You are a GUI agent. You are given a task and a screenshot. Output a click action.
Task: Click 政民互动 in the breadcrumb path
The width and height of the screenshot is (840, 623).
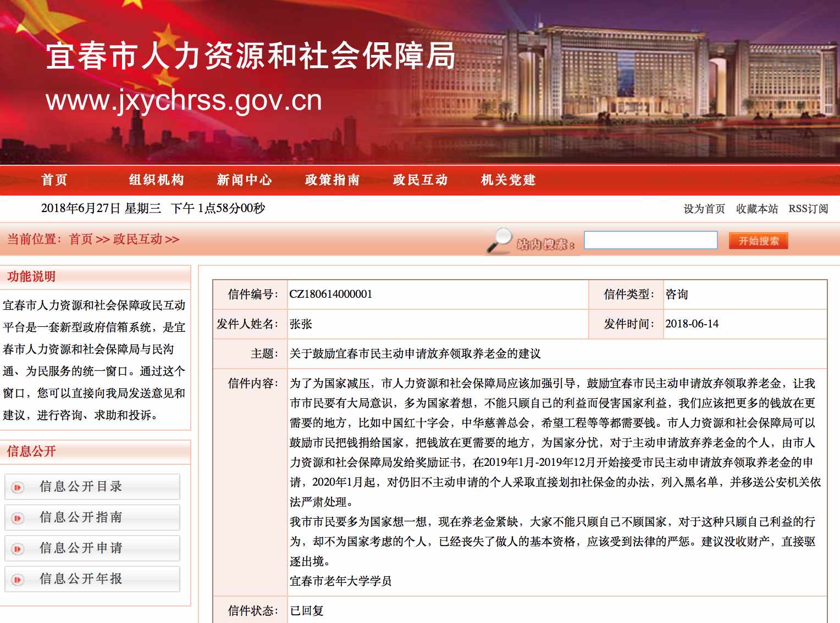click(x=137, y=240)
